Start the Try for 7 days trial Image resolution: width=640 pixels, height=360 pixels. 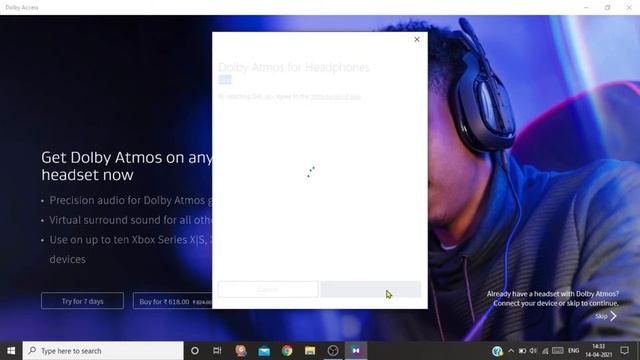coord(82,301)
